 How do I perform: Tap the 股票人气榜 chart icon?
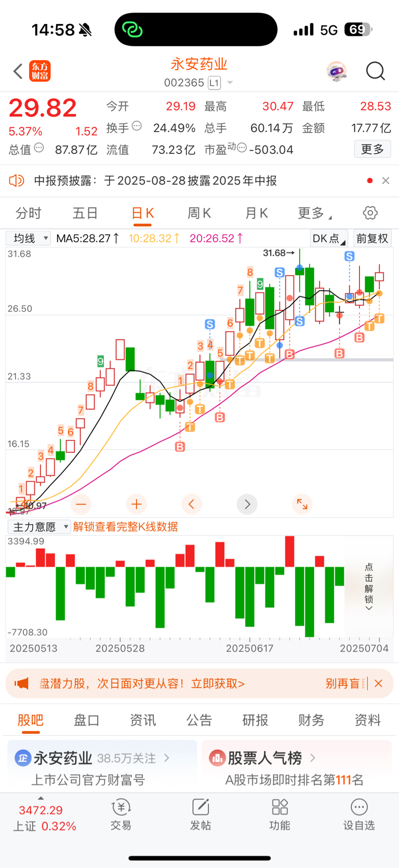tap(217, 758)
